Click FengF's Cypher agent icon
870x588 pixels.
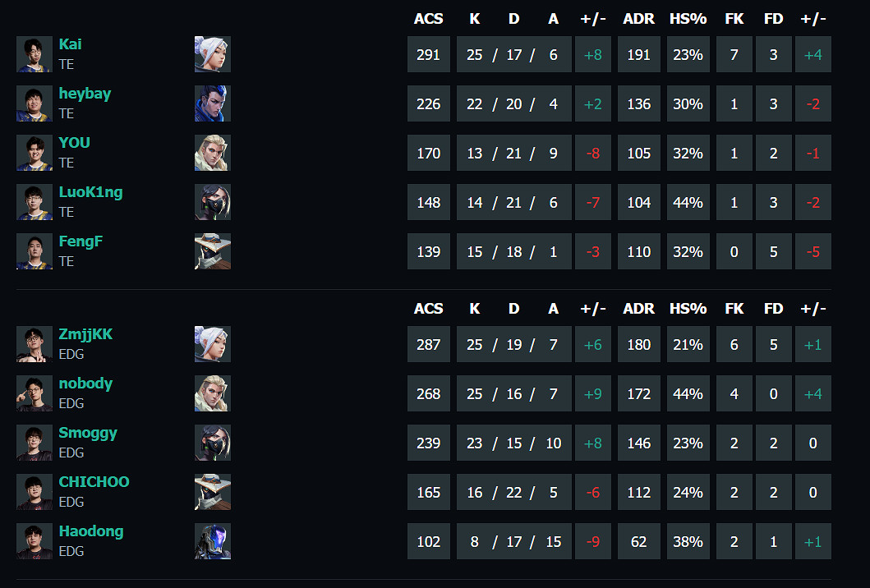[x=213, y=251]
